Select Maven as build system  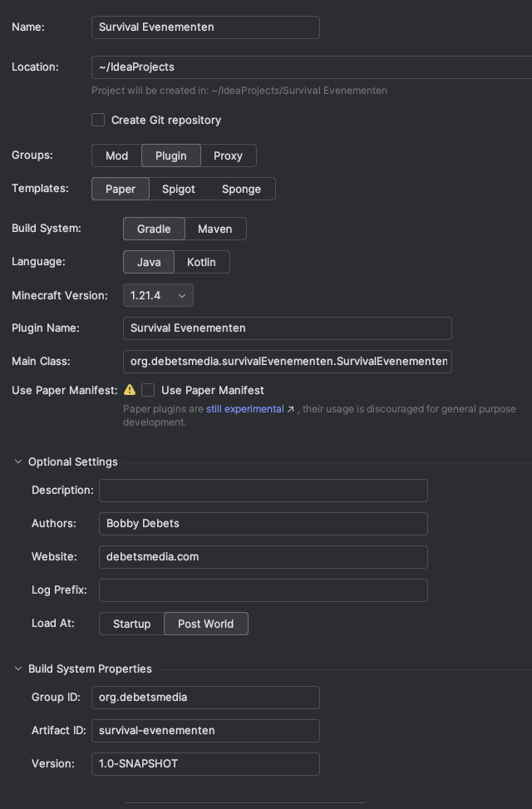tap(214, 229)
